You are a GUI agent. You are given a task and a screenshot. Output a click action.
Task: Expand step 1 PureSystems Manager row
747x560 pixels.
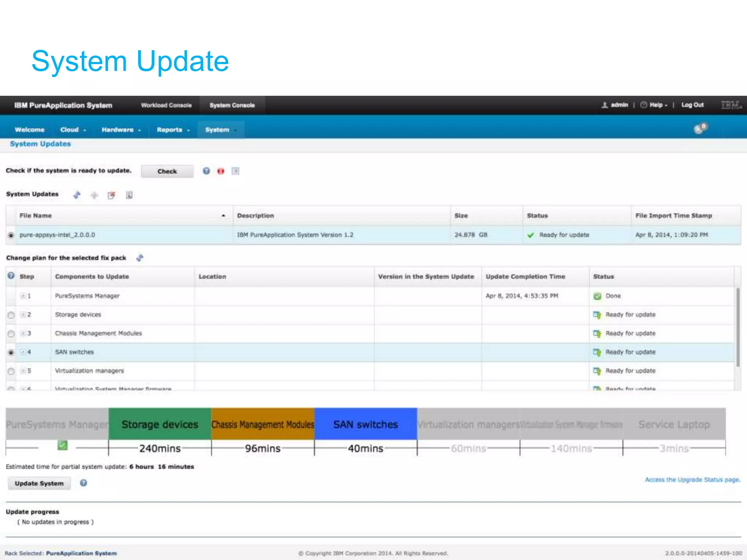[x=23, y=296]
